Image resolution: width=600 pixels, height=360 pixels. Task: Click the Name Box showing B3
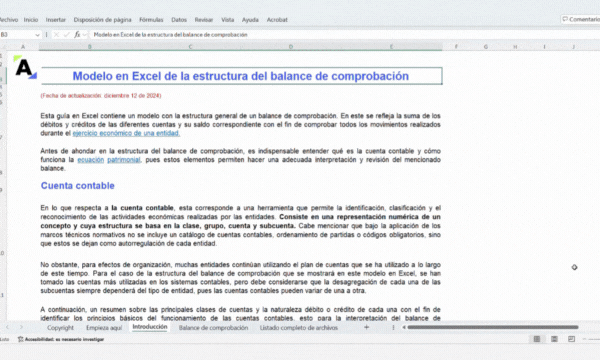pos(17,35)
